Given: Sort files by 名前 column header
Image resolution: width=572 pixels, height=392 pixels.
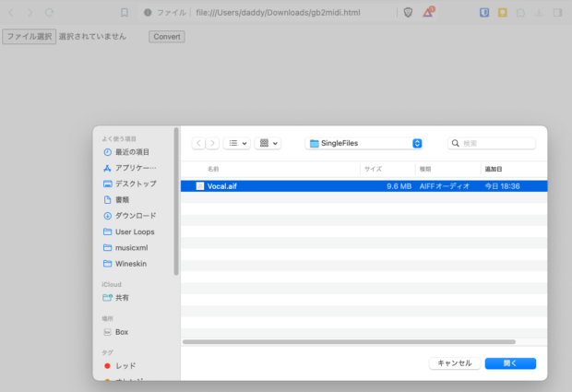Looking at the screenshot, I should [x=213, y=170].
